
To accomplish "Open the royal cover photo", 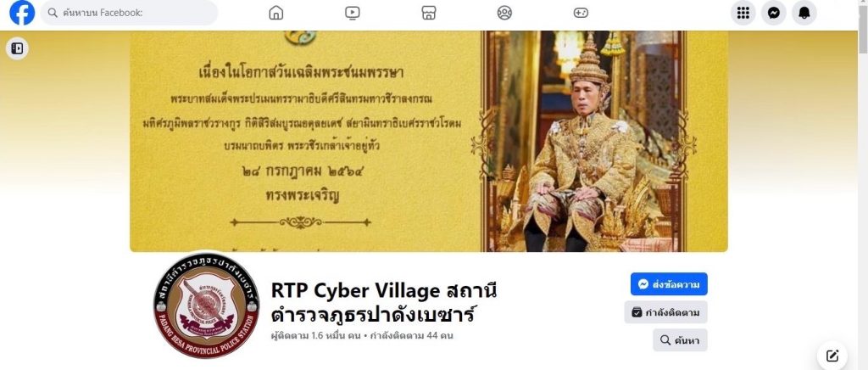I will [428, 141].
